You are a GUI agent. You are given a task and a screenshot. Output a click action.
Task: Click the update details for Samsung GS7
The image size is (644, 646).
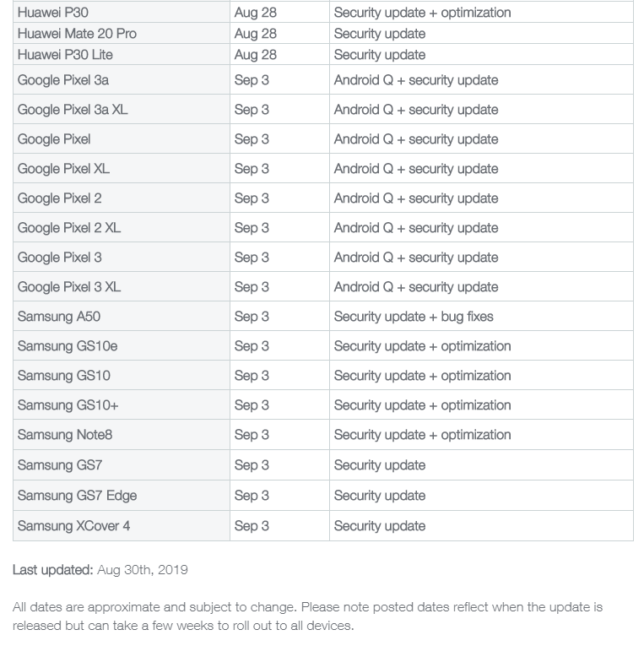point(380,465)
